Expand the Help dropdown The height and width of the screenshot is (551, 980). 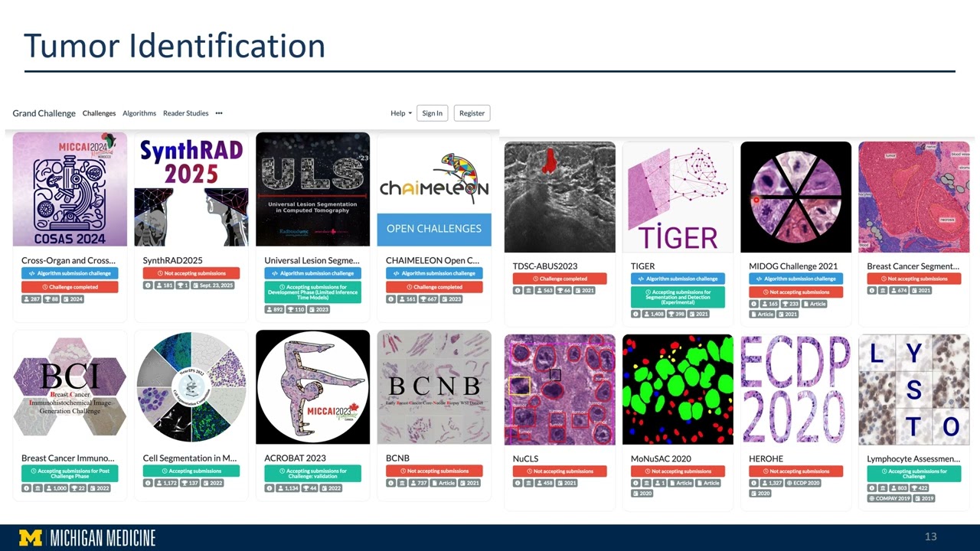(x=400, y=113)
